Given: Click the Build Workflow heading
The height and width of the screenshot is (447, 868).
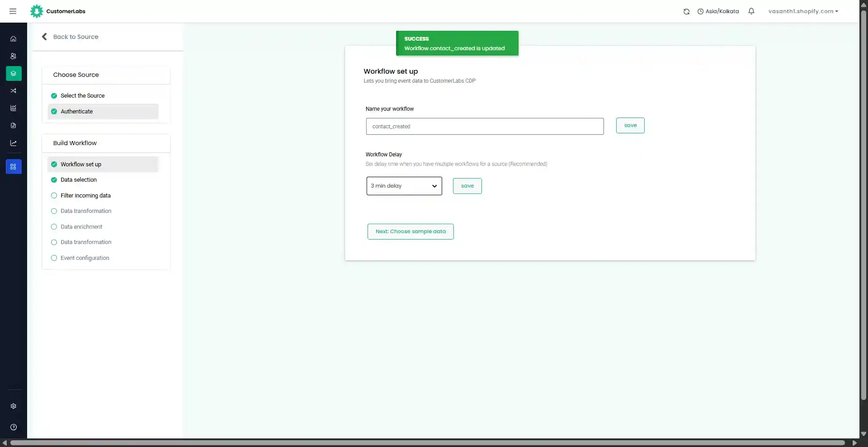Looking at the screenshot, I should 75,143.
